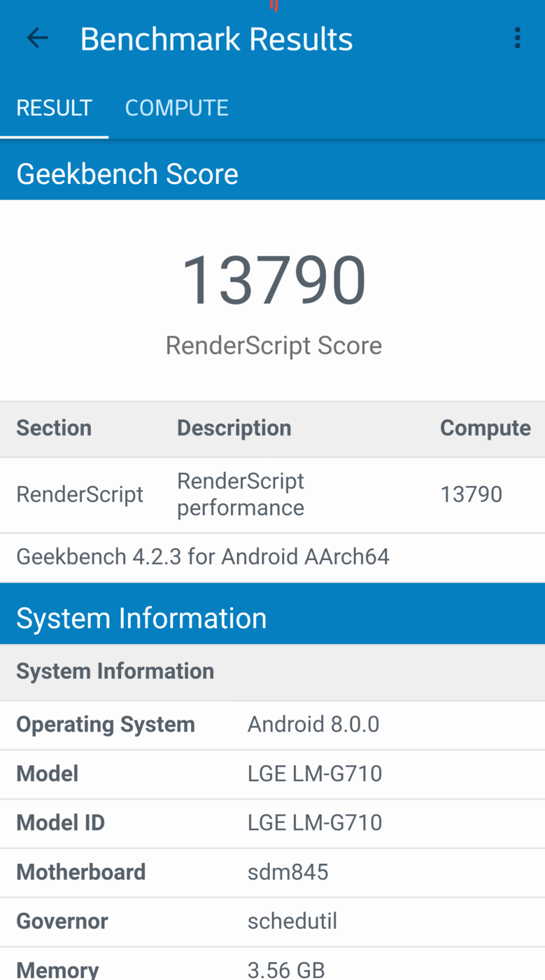Click the Section column header

pyautogui.click(x=54, y=428)
